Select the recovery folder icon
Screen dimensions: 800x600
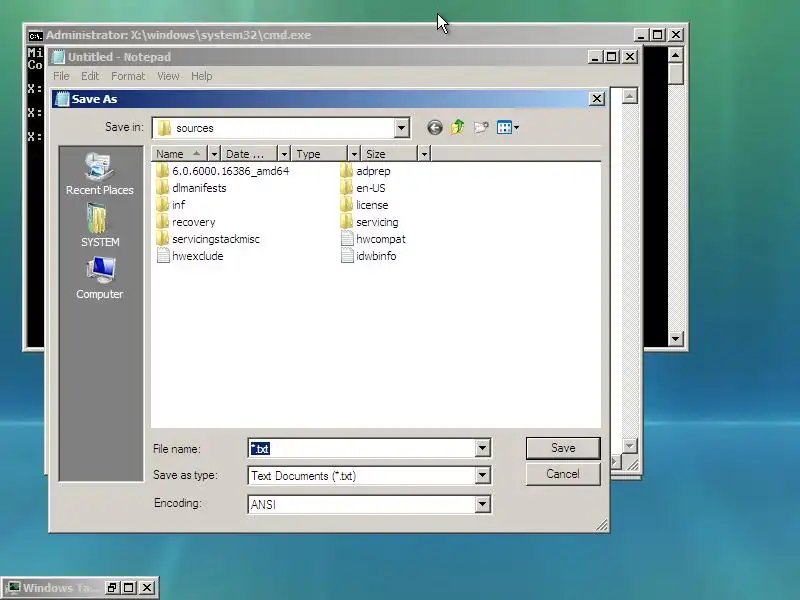[163, 222]
